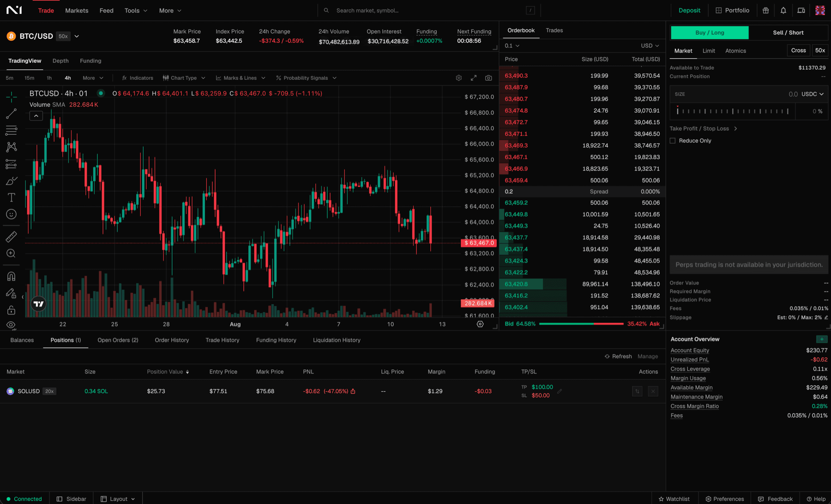The image size is (831, 504).
Task: Toggle lock all drawings
Action: [12, 310]
